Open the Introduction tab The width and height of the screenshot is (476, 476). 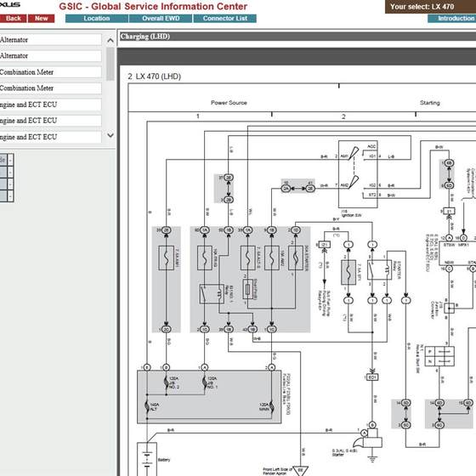[x=452, y=19]
